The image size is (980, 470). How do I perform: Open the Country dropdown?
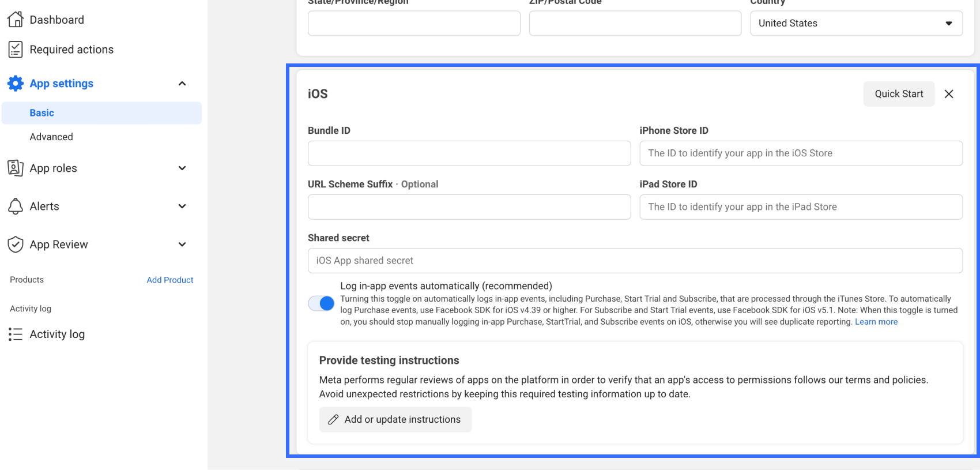[x=856, y=24]
